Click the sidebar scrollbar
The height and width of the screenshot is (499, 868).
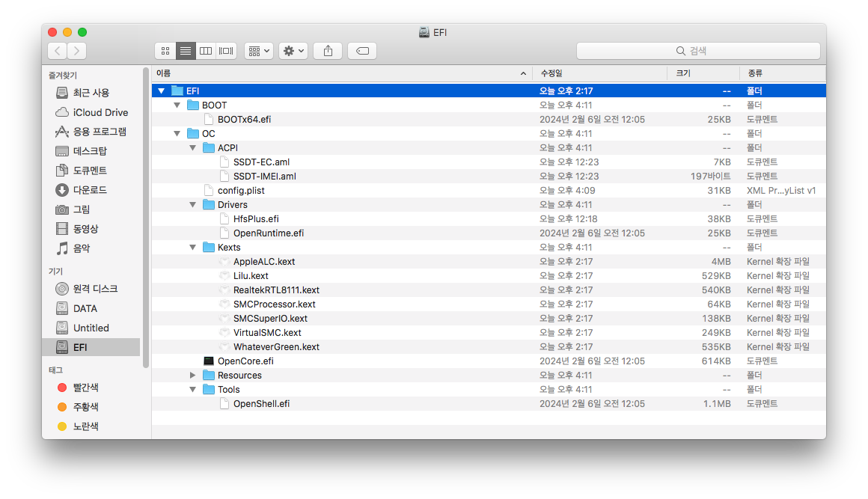(146, 217)
